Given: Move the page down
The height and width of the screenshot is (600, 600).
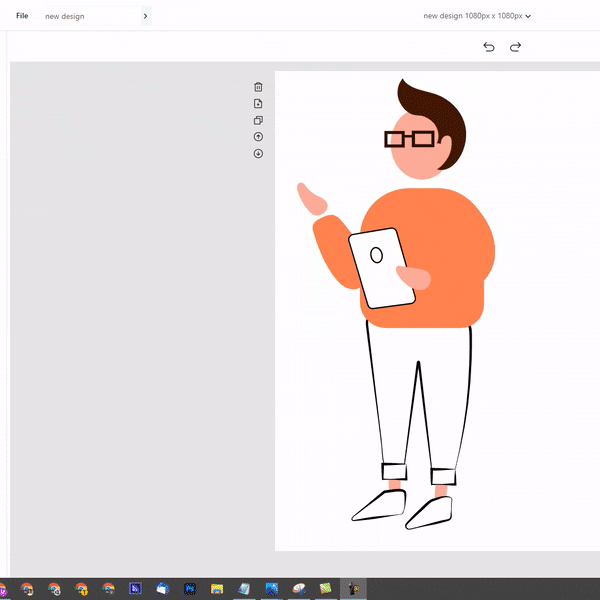Looking at the screenshot, I should pyautogui.click(x=258, y=153).
